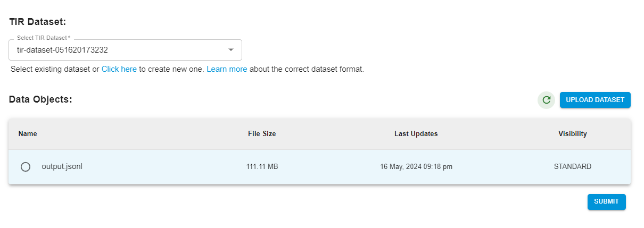
Task: Click the "about the correct dataset format" text
Action: [307, 69]
